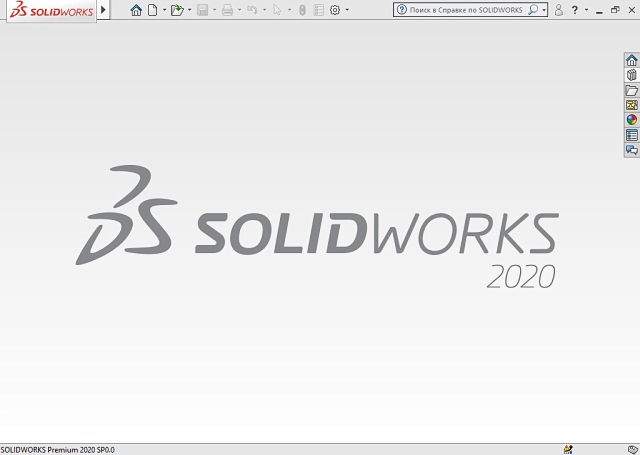Expand the menu arrow beside SOLIDWORKS logo
Screen dimensions: 640x455
coord(103,10)
